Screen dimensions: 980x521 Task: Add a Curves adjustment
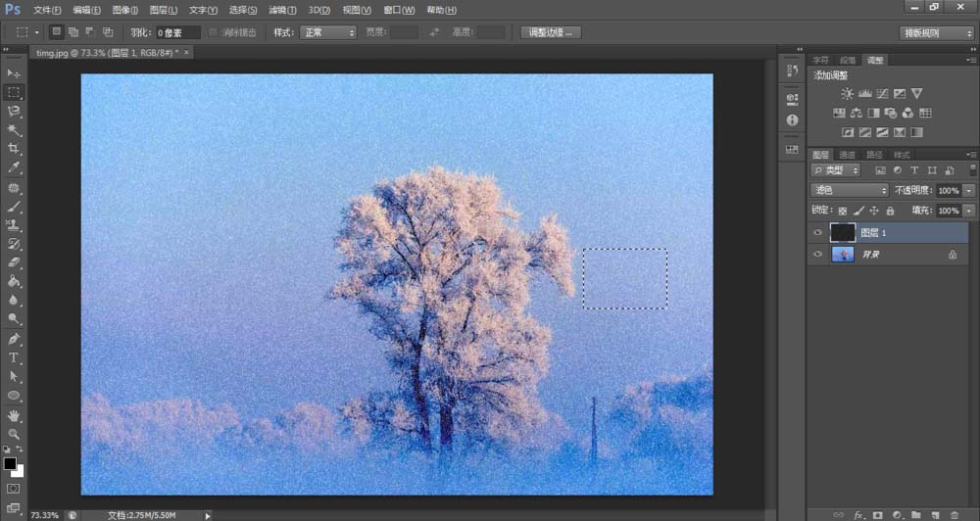(883, 94)
